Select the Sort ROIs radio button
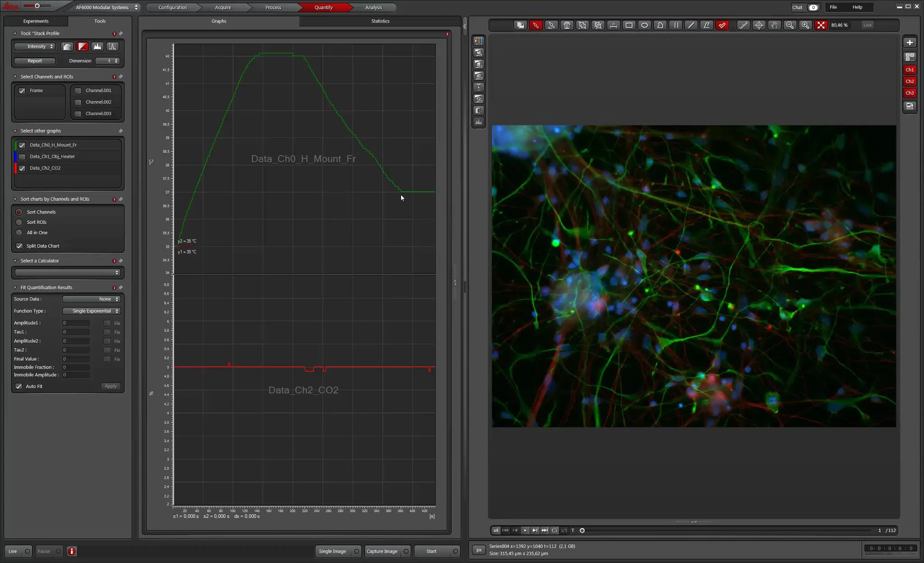This screenshot has height=563, width=924. point(19,222)
